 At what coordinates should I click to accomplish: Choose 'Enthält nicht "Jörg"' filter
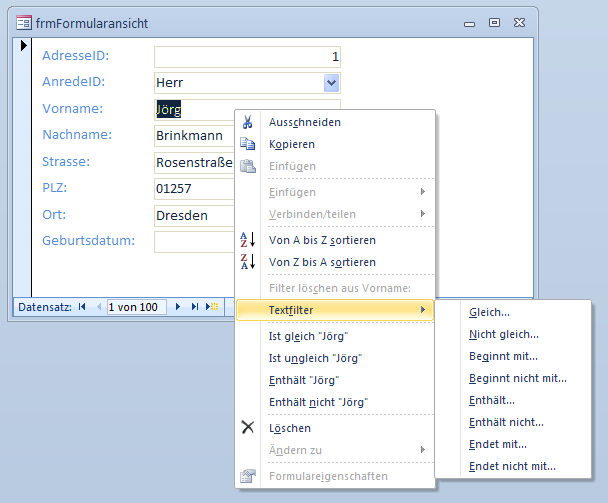[319, 402]
